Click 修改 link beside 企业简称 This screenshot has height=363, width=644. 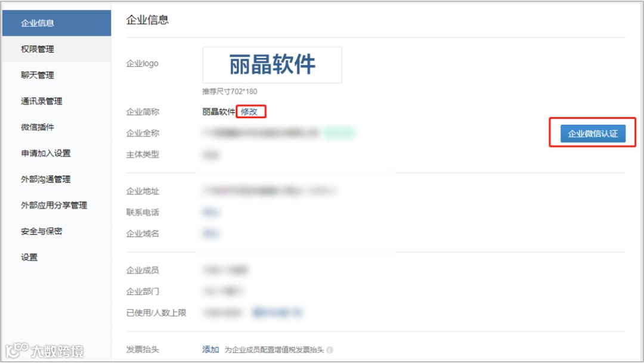coord(249,111)
